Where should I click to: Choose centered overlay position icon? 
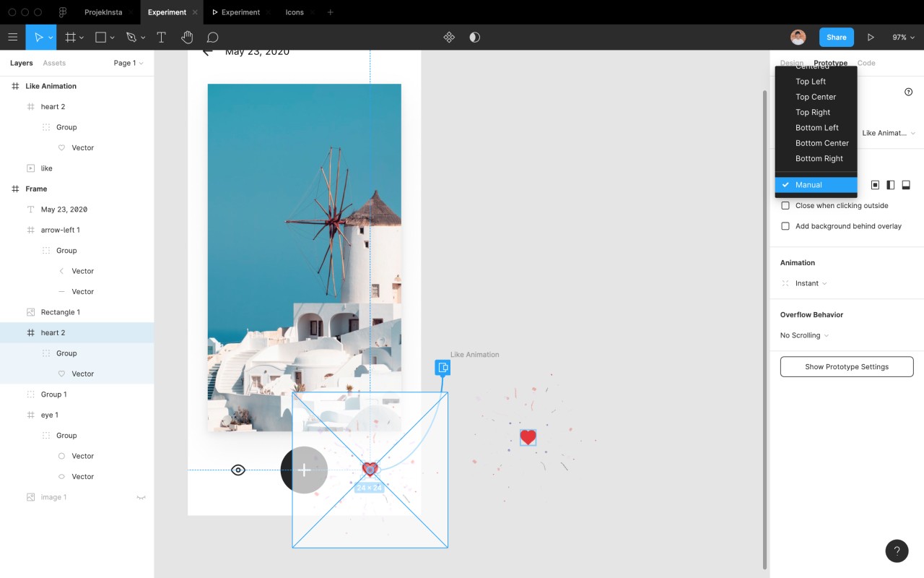875,185
